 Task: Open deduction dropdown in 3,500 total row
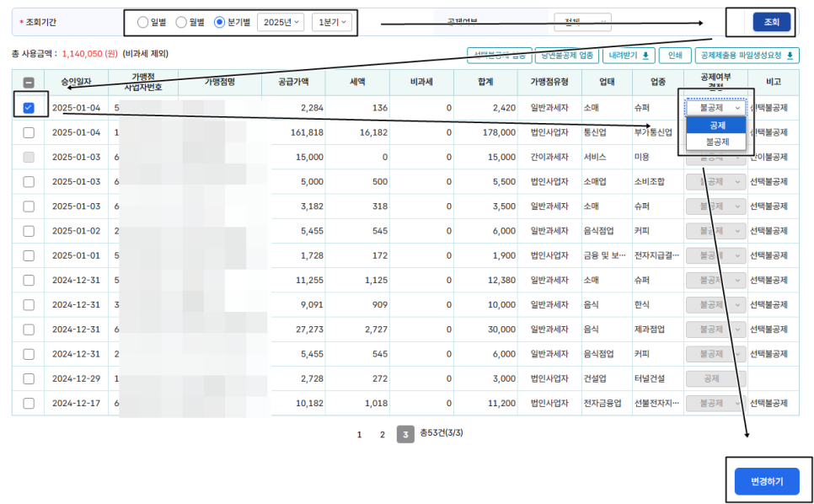(x=715, y=206)
